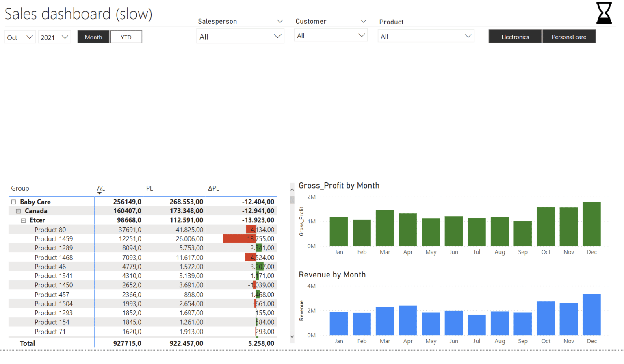
Task: Click the hourglass icon at top right
Action: (x=604, y=13)
